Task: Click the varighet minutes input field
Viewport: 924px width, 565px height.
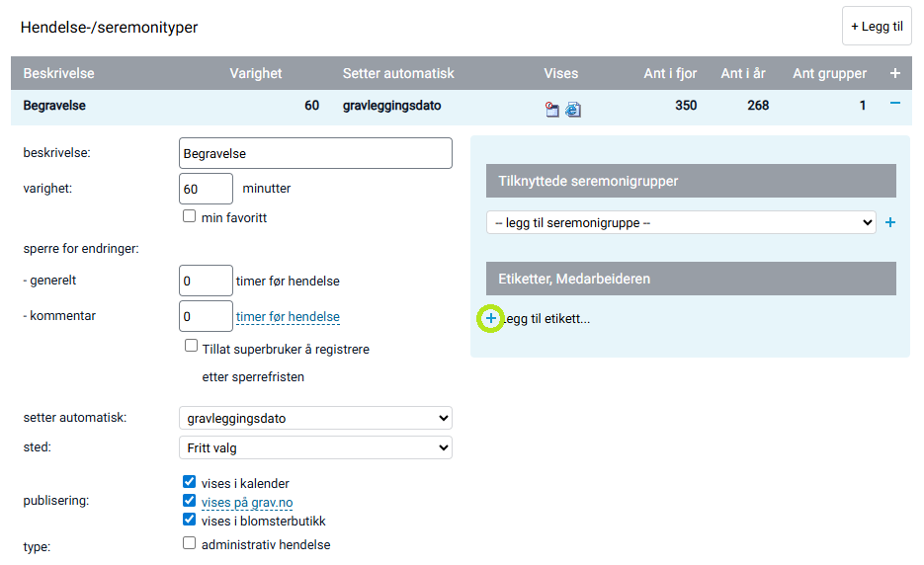Action: (x=206, y=189)
